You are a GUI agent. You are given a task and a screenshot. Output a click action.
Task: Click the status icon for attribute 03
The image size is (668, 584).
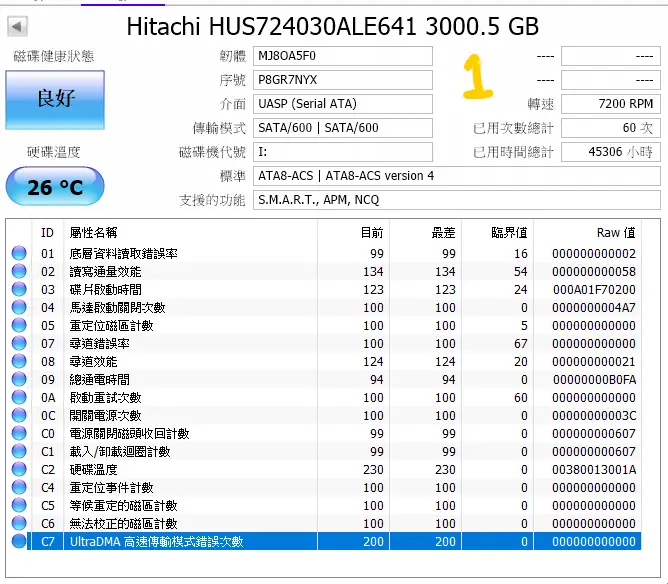click(19, 289)
